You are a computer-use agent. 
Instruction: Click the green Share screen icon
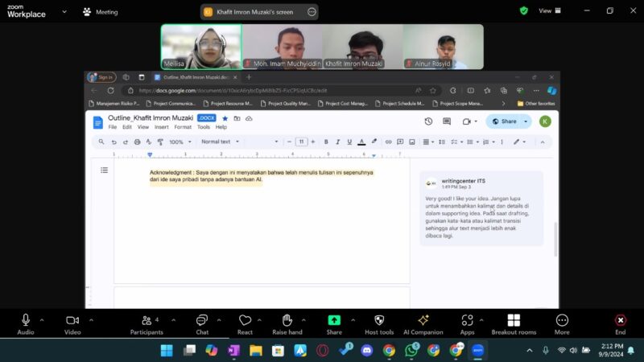pyautogui.click(x=334, y=320)
